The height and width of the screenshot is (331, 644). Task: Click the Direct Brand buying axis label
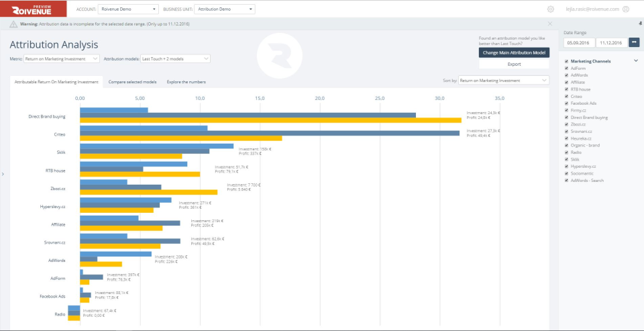point(47,116)
